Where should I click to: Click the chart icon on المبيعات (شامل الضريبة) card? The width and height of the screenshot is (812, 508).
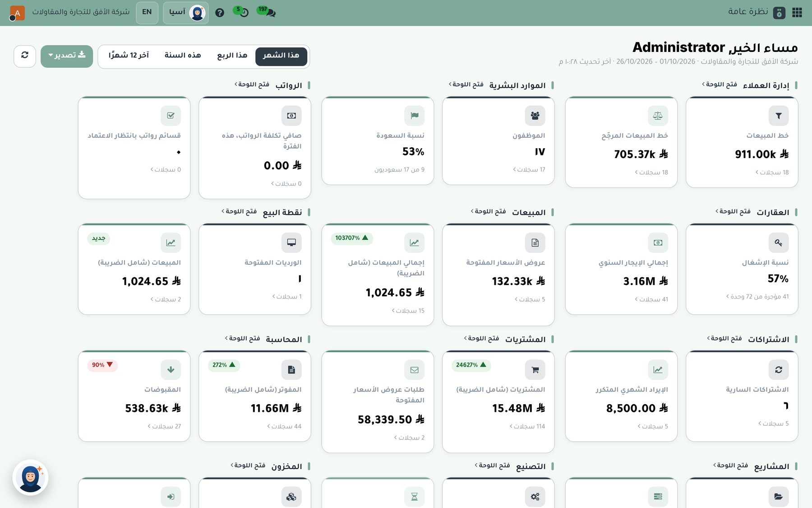click(x=171, y=242)
